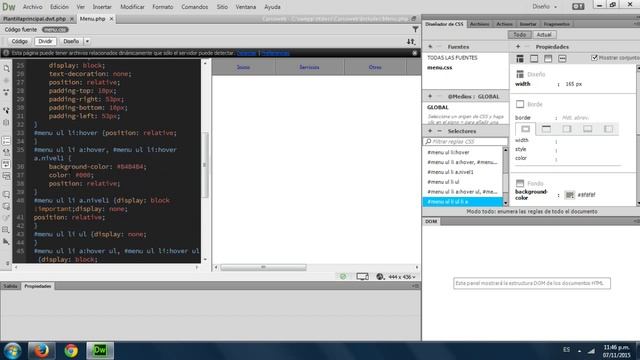This screenshot has width=640, height=360.
Task: Jump to Layout category icon in Propiedades
Action: point(520,59)
